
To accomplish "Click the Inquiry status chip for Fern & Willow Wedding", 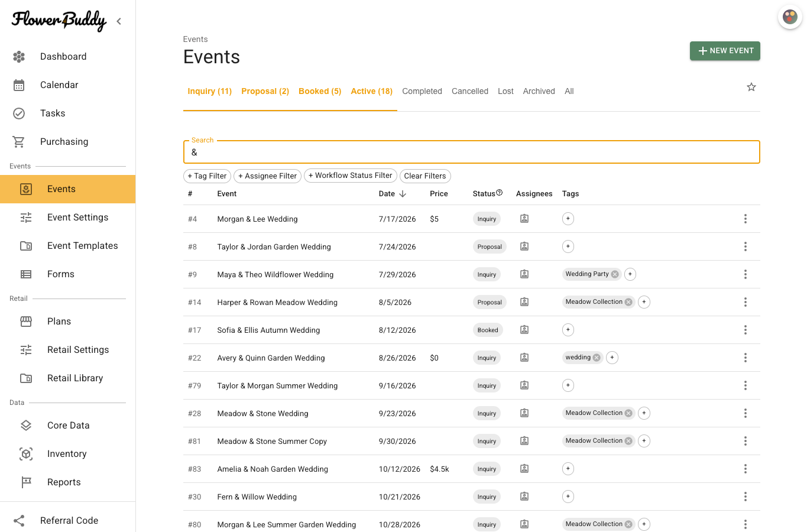I will click(x=487, y=497).
